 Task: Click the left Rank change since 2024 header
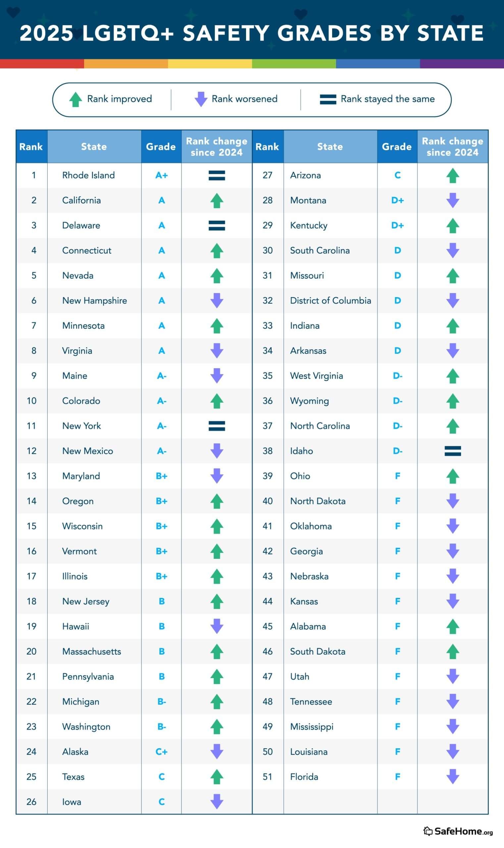click(x=217, y=146)
